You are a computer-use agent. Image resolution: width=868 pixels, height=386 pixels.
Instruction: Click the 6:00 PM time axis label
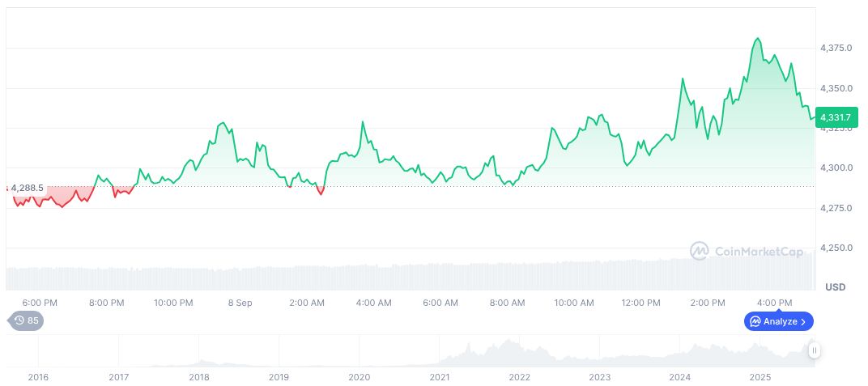(40, 303)
